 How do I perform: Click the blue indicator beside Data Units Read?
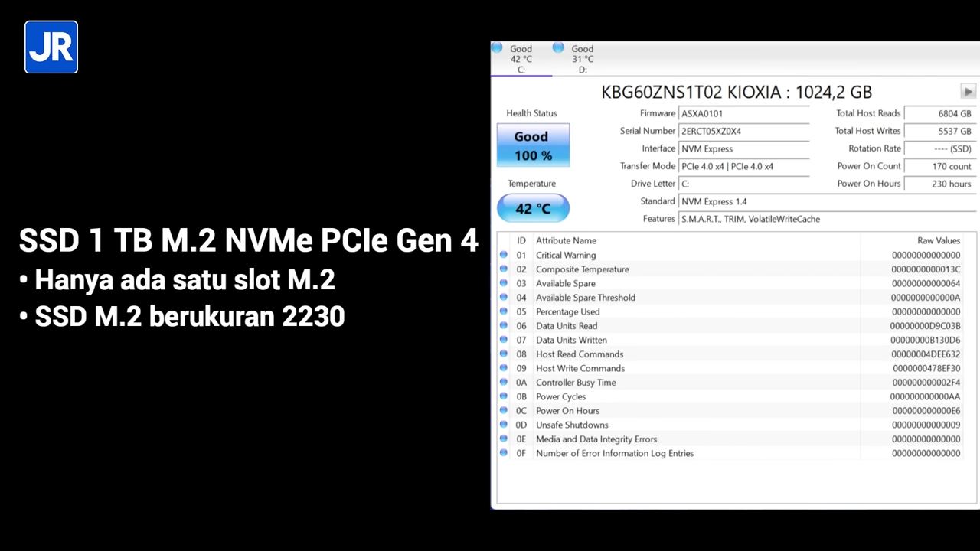pyautogui.click(x=503, y=325)
